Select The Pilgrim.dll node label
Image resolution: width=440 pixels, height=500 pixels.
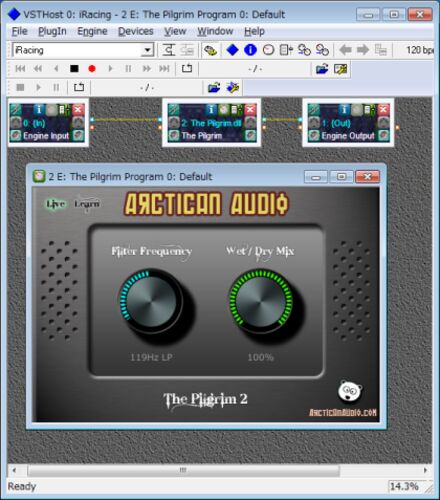click(x=211, y=123)
